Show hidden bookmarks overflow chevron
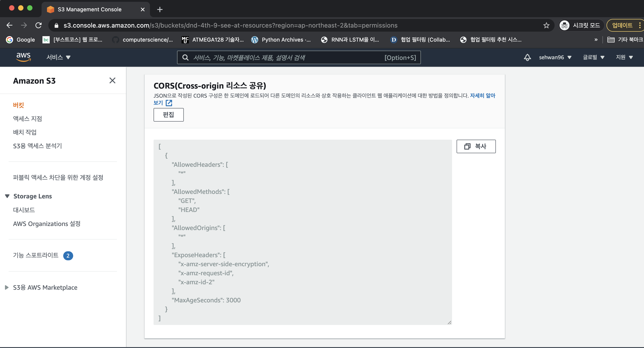 click(596, 40)
